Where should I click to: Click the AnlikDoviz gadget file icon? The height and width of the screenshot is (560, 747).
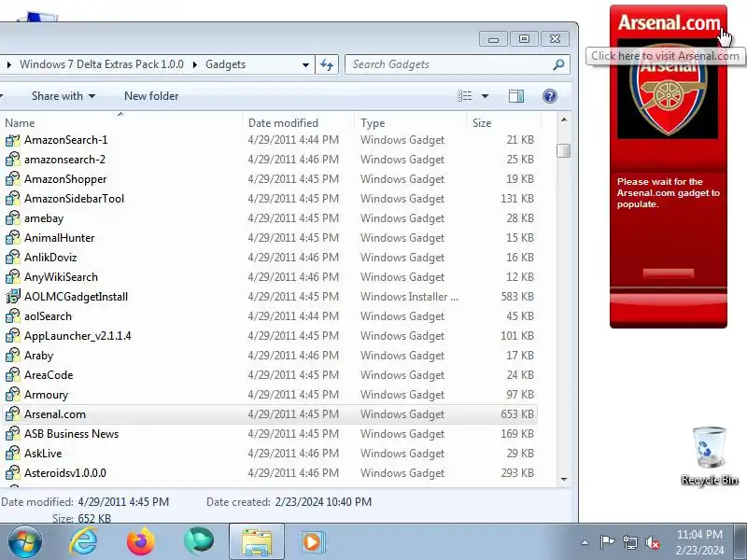click(13, 258)
